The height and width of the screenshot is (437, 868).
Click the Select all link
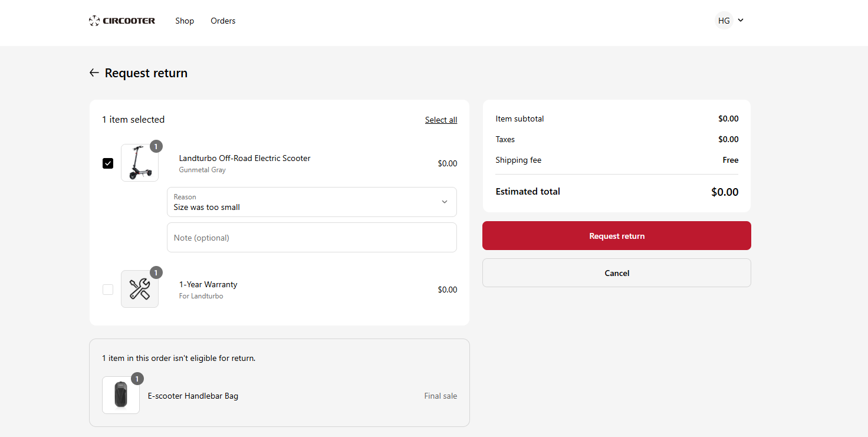(441, 120)
